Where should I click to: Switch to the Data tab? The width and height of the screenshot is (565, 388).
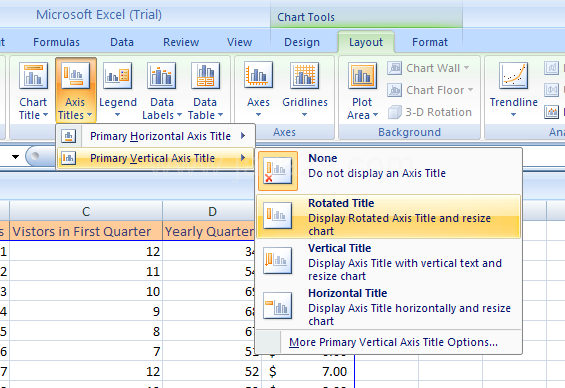(122, 42)
